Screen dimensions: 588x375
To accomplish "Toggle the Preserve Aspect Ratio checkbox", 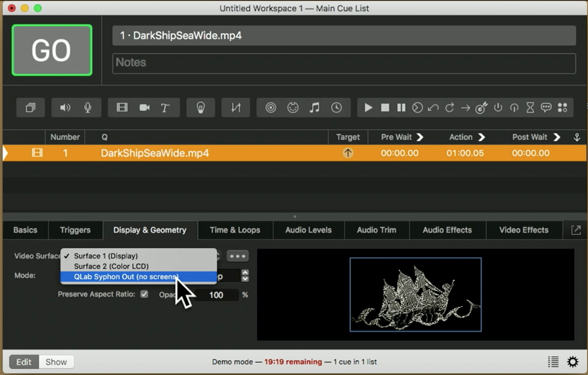I will tap(145, 294).
